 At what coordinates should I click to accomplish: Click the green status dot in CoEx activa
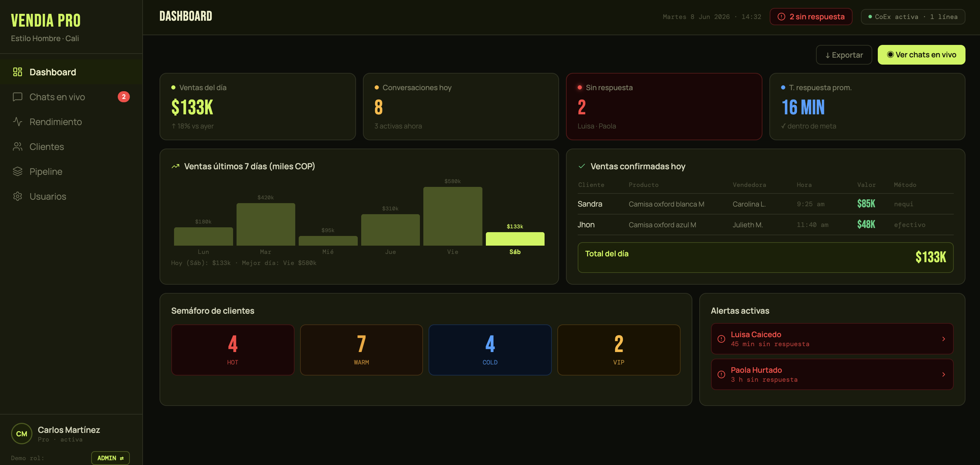(x=870, y=17)
